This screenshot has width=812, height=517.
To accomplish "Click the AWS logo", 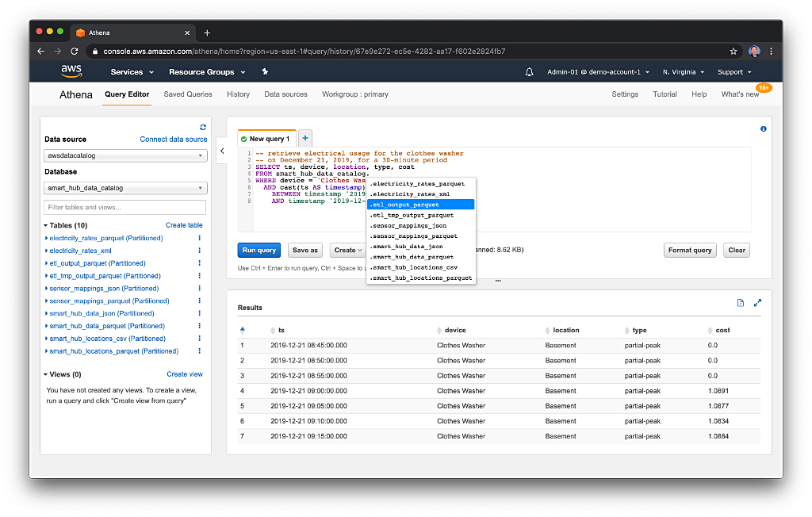I will point(71,71).
